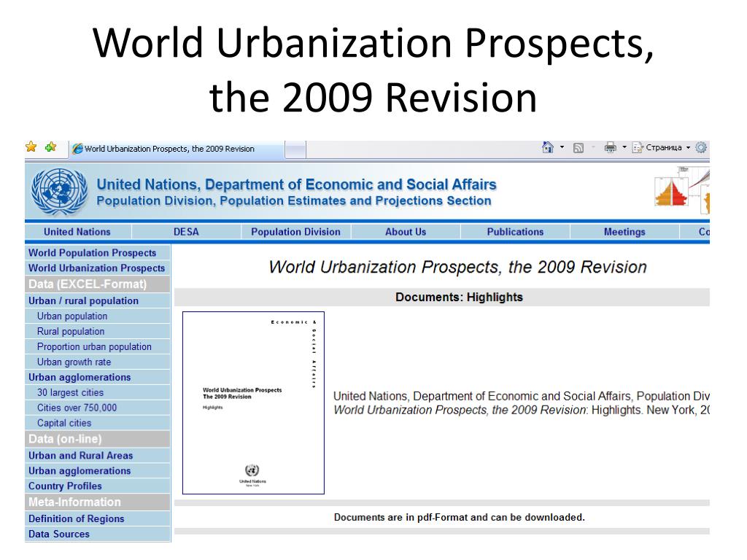Open a new blank browser tab

(295, 150)
